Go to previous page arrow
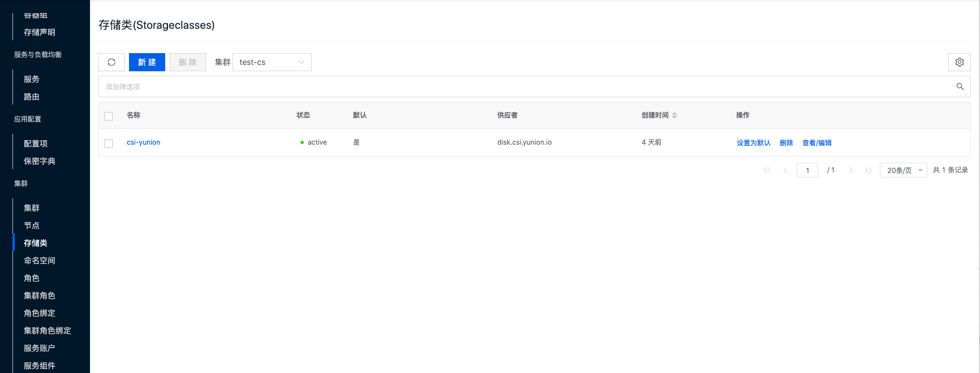Screen dimensions: 980x373 (785, 170)
